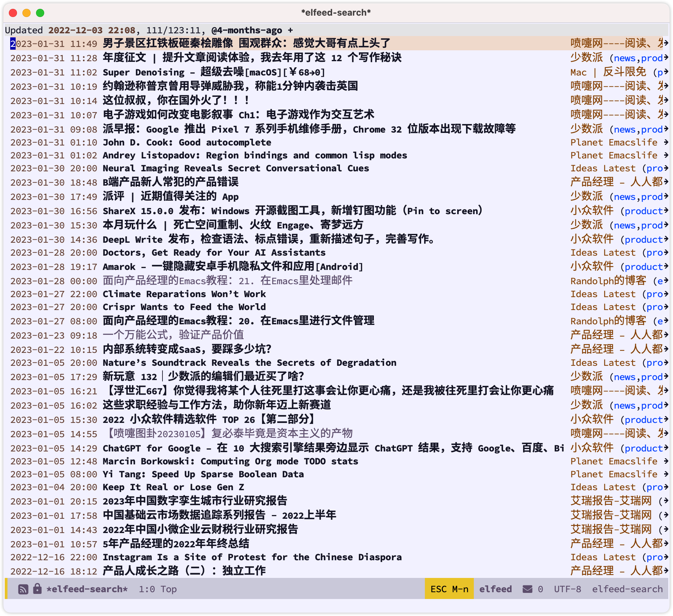Select 新玩意 132 entry
Viewport: 673px width, 616px height.
(x=203, y=377)
